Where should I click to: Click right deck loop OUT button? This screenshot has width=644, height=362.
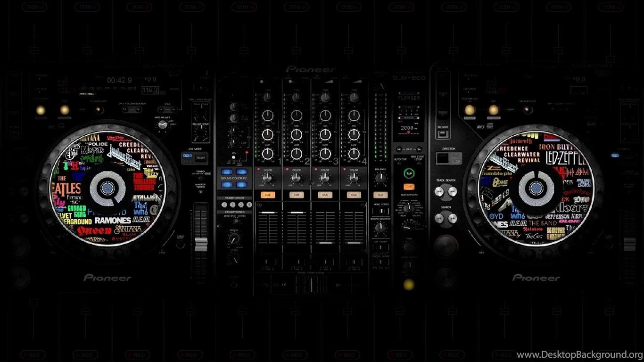[494, 110]
